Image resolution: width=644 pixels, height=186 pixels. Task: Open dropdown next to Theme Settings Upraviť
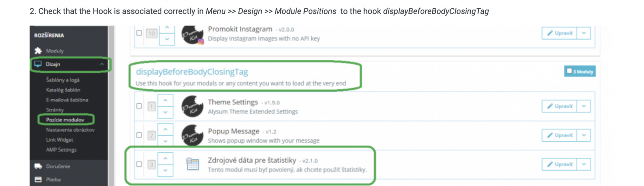(584, 106)
